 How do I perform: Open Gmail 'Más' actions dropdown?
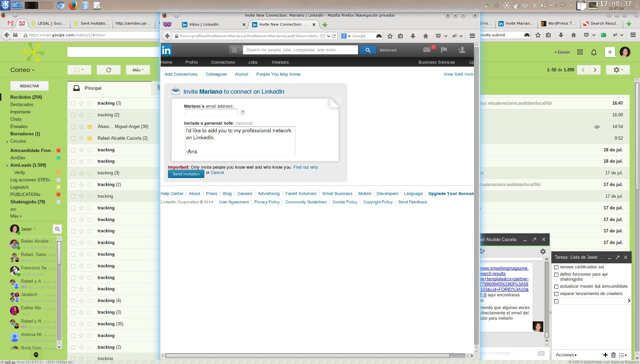[x=138, y=70]
